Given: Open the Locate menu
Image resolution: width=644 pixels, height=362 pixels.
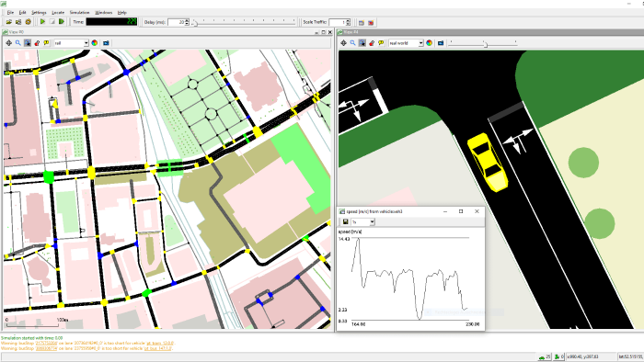Looking at the screenshot, I should coord(58,13).
